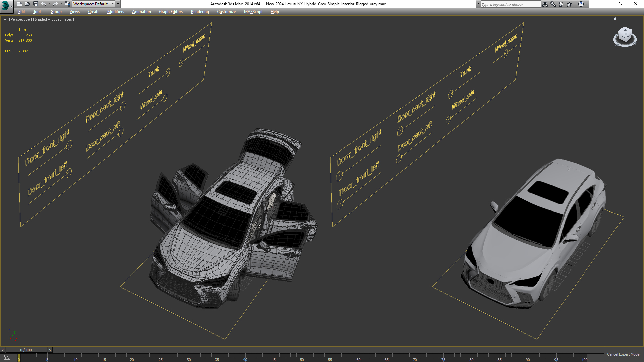Open the Views menu
The height and width of the screenshot is (362, 644).
74,12
